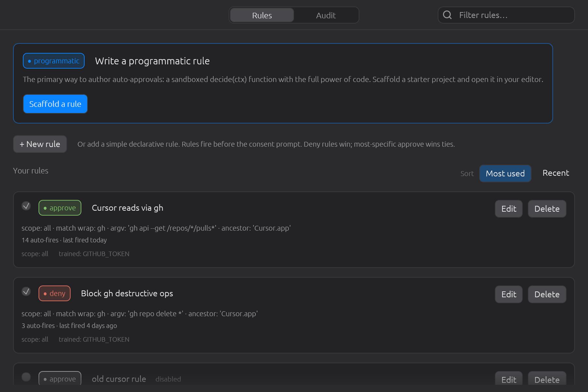588x392 pixels.
Task: Add a New rule
Action: pos(40,144)
